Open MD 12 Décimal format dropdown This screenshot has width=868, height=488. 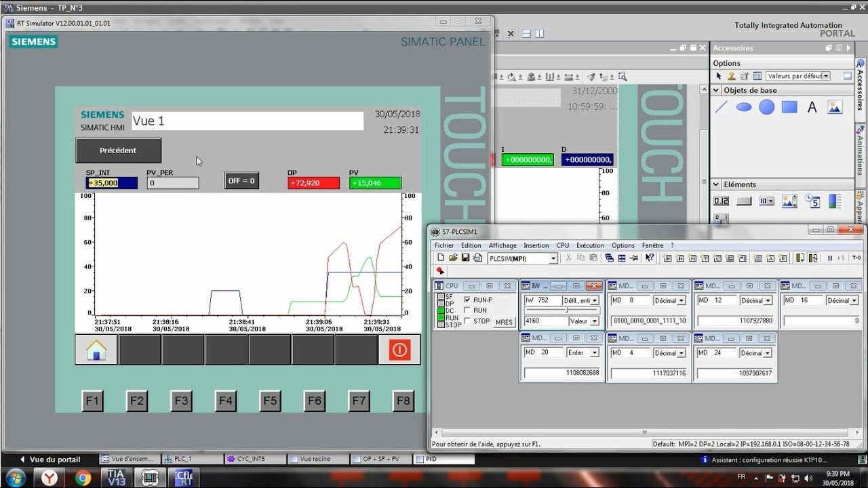pyautogui.click(x=768, y=300)
